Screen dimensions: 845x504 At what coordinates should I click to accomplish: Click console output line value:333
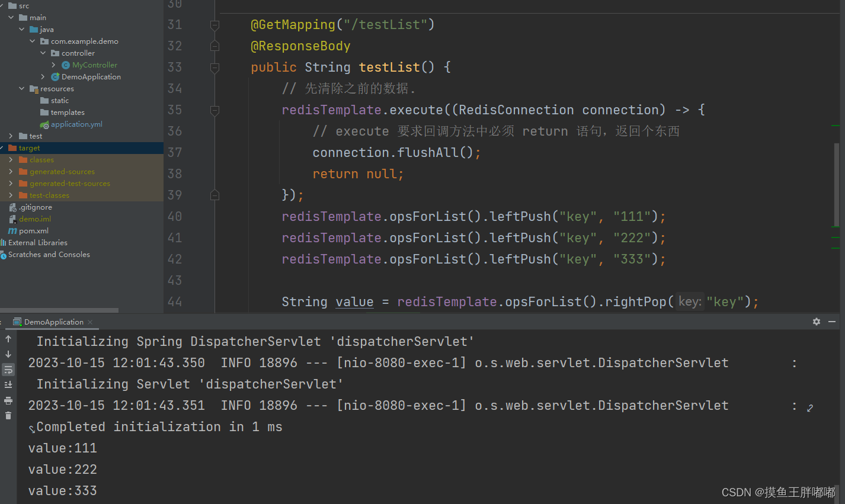pyautogui.click(x=62, y=491)
